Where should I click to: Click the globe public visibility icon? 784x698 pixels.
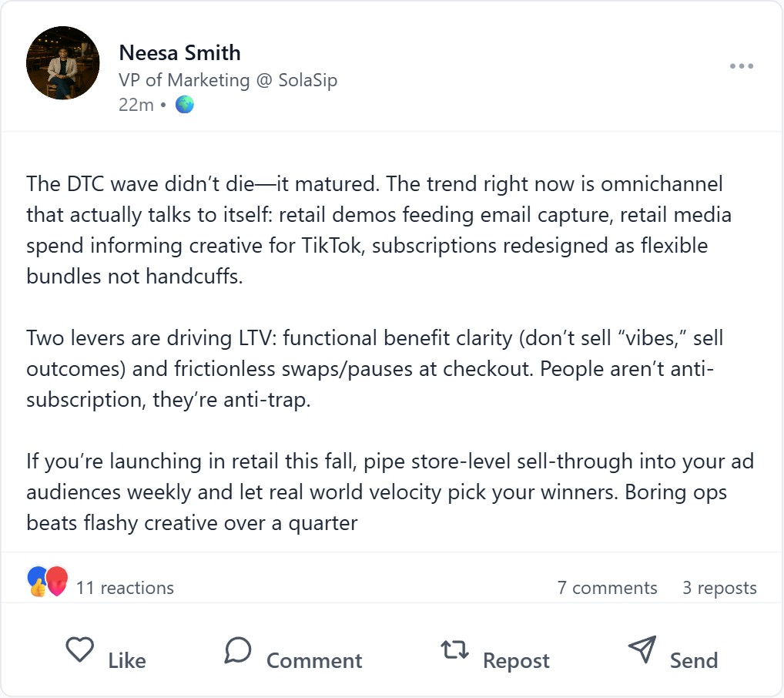[185, 105]
